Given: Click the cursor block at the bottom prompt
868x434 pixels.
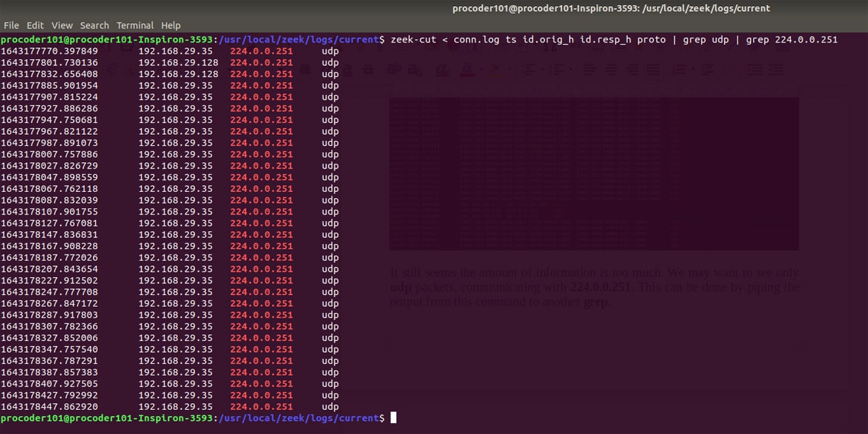Looking at the screenshot, I should 393,418.
